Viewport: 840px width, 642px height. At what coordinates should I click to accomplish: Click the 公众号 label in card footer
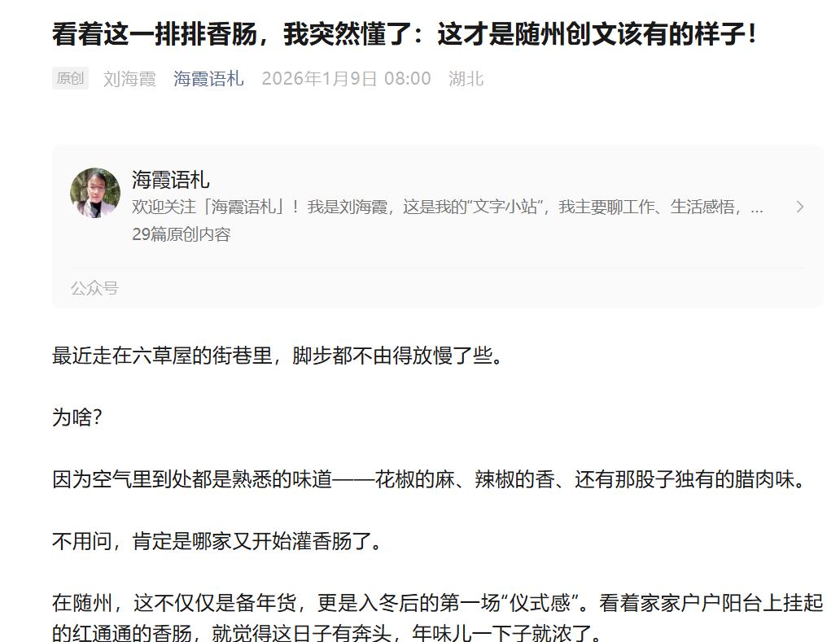click(94, 288)
